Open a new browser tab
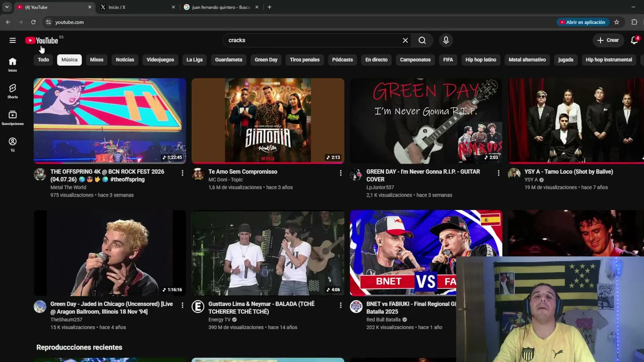This screenshot has width=644, height=362. click(x=269, y=7)
